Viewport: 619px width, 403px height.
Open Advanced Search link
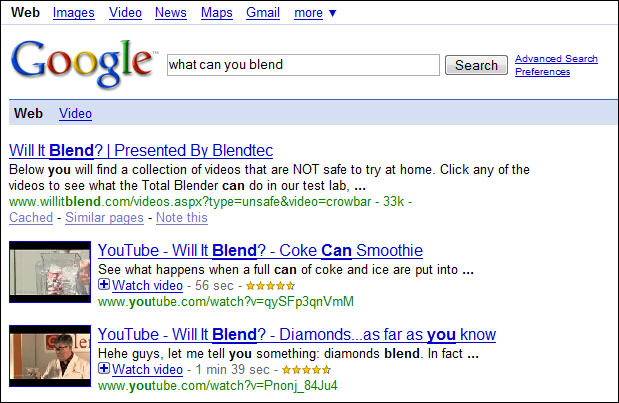click(556, 58)
